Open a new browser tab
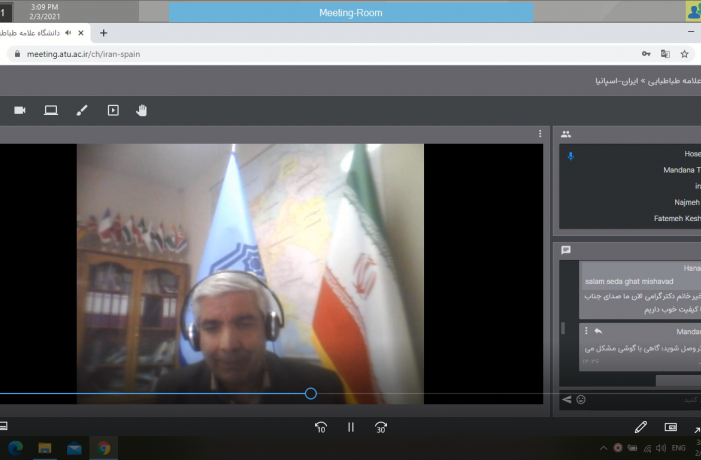701x460 pixels. coord(103,33)
